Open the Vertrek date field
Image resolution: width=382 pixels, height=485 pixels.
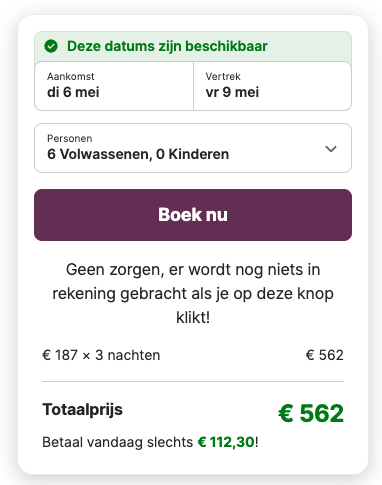tap(272, 86)
